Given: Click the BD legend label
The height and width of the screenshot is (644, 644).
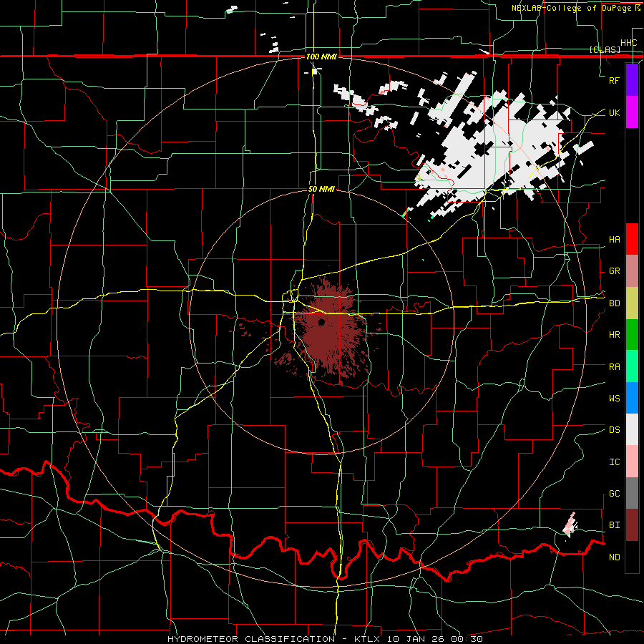Looking at the screenshot, I should (614, 303).
